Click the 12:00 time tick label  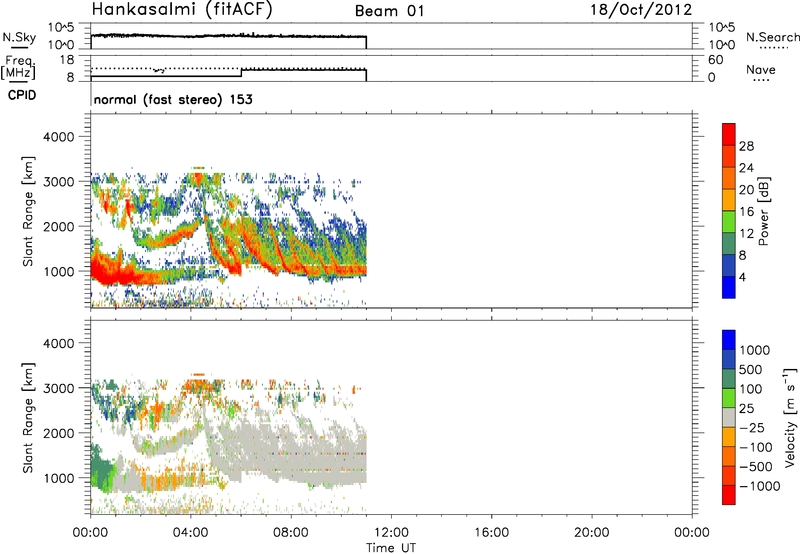pyautogui.click(x=391, y=533)
